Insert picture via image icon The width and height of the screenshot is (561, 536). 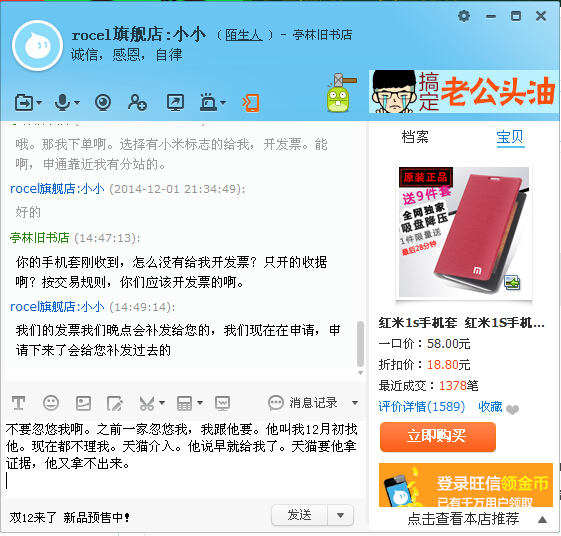coord(83,403)
